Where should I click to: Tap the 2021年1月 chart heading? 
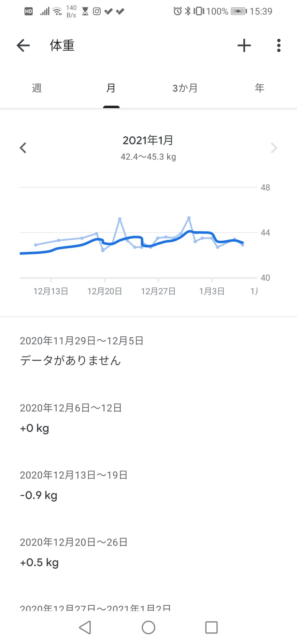[x=148, y=140]
